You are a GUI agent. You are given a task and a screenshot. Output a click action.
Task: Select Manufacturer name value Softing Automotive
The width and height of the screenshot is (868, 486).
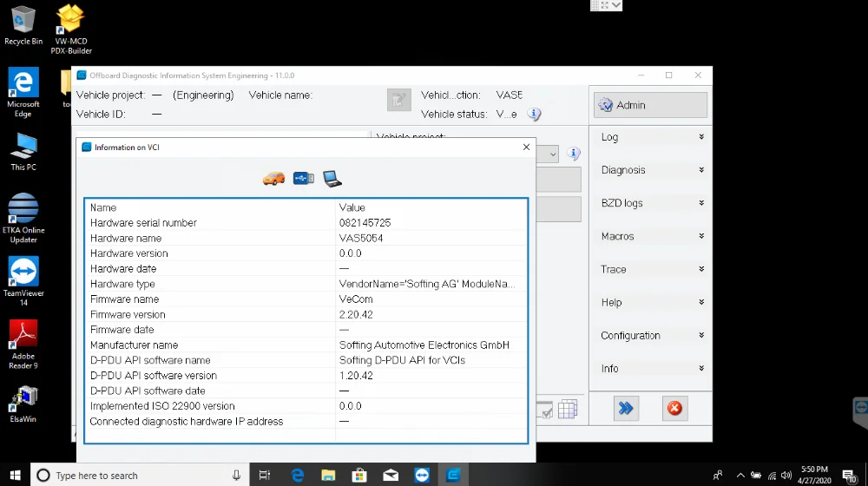click(x=424, y=345)
